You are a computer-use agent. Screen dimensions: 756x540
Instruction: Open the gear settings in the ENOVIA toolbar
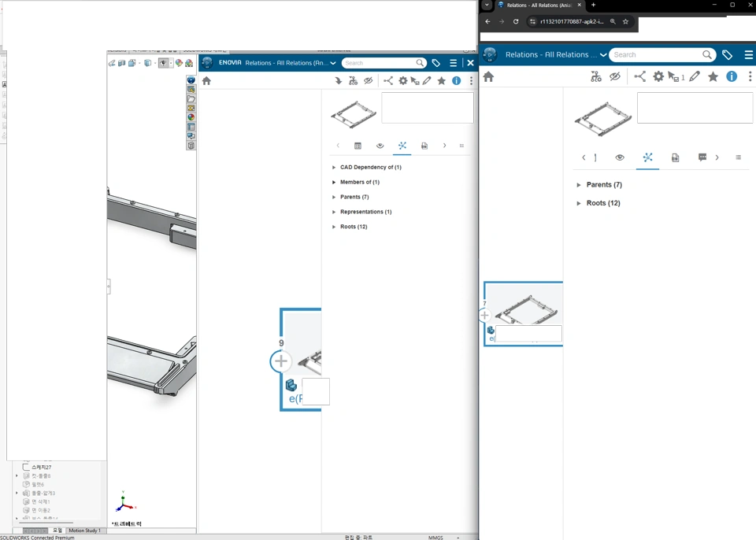pyautogui.click(x=403, y=80)
